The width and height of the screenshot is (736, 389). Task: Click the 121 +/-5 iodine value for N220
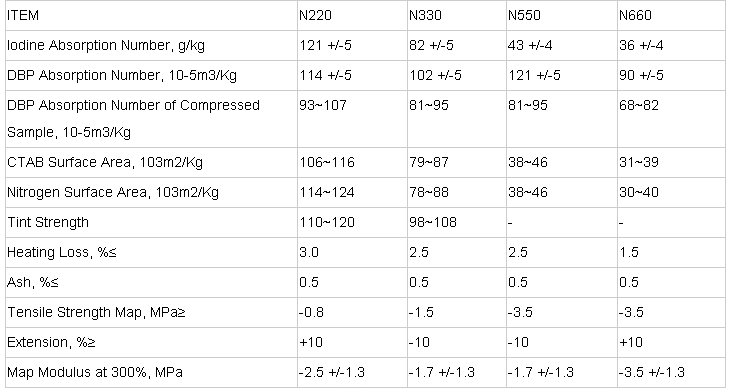tap(325, 46)
